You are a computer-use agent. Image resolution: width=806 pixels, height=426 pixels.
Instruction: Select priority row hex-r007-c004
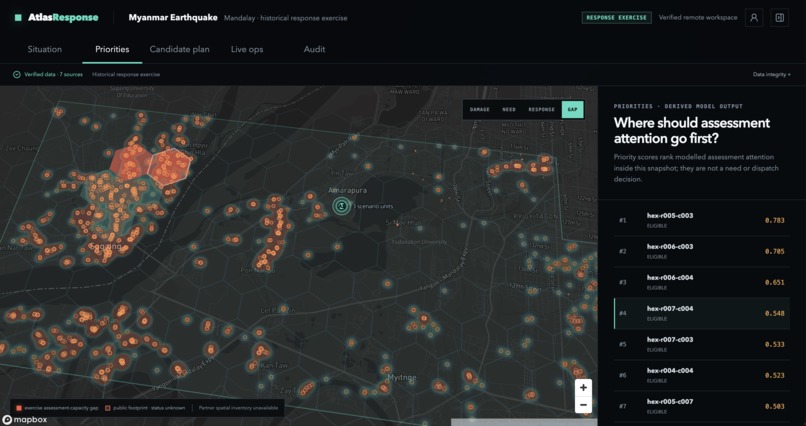click(x=702, y=313)
